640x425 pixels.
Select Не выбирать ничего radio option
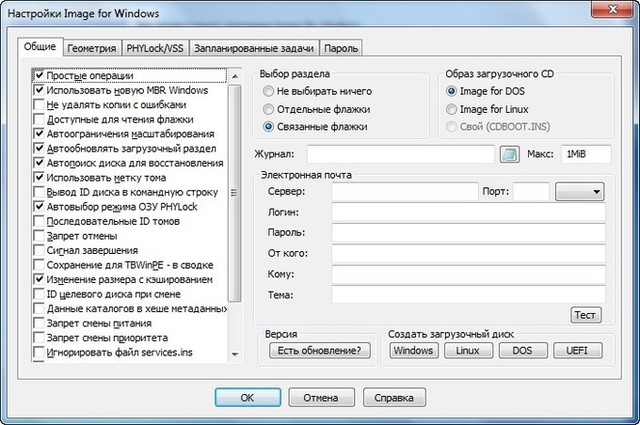click(268, 91)
